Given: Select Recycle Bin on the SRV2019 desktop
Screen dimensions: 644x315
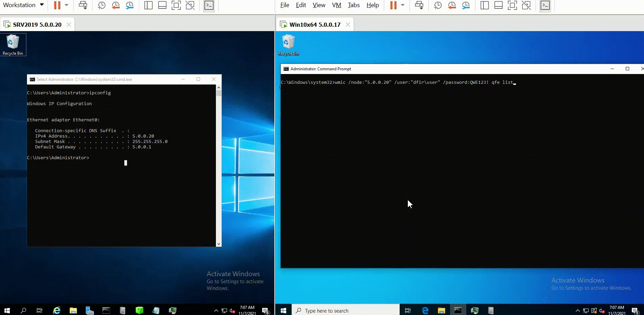Looking at the screenshot, I should click(13, 45).
